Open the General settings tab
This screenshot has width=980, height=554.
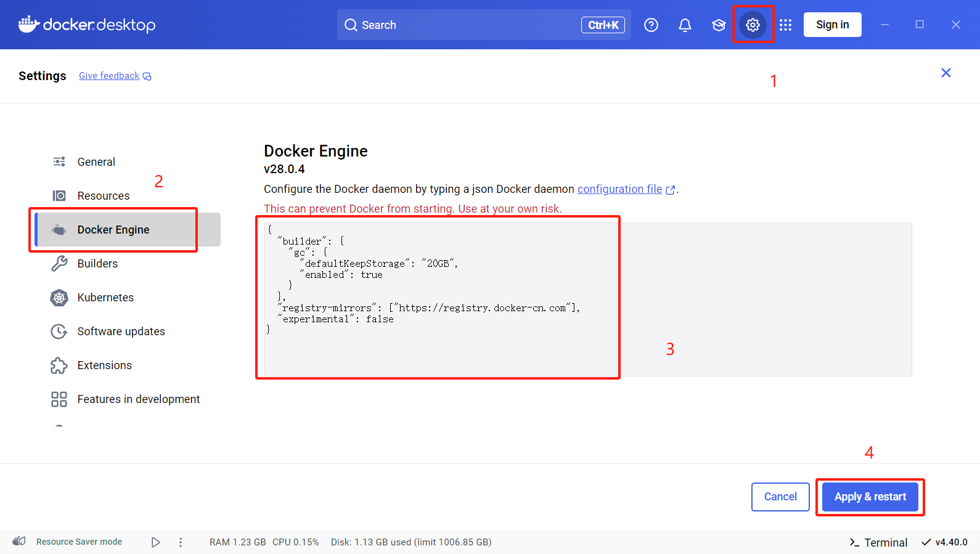128,161
